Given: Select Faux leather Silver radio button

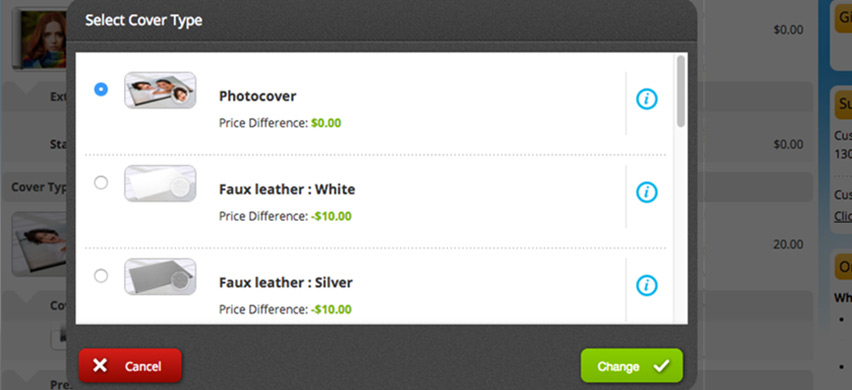Looking at the screenshot, I should (101, 276).
